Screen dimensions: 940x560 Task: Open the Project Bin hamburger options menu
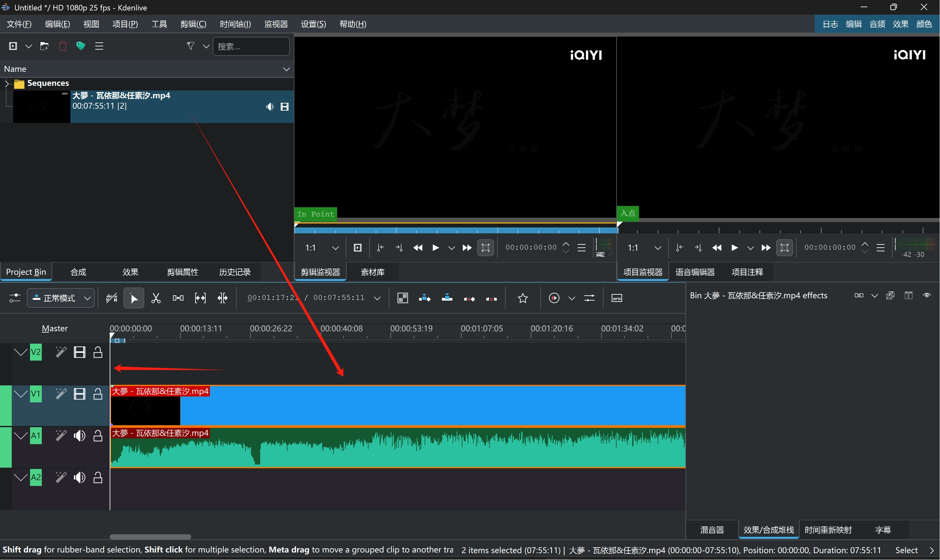(x=99, y=46)
